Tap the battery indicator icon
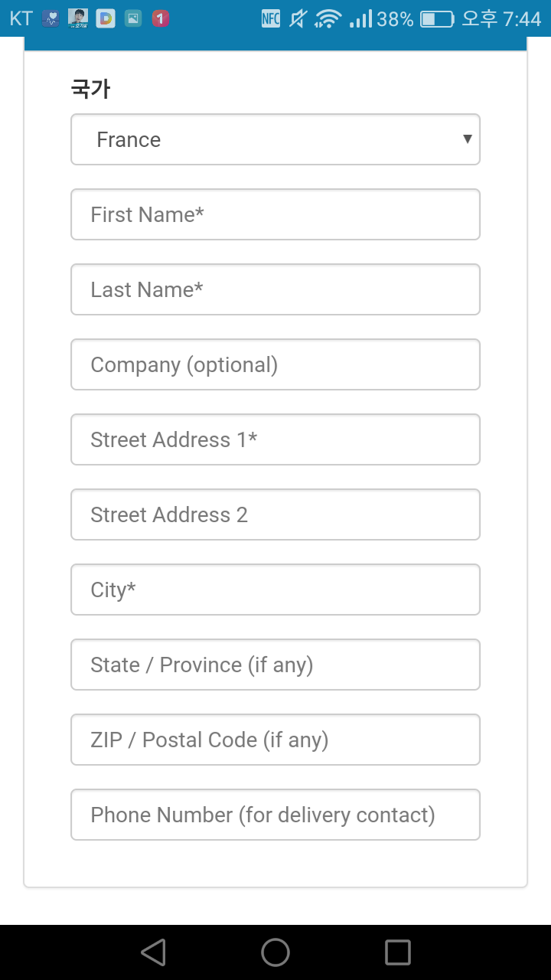This screenshot has height=980, width=551. [437, 18]
